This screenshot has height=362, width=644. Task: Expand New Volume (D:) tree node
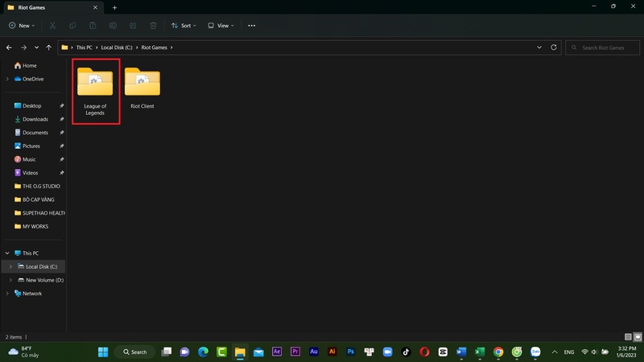[10, 280]
